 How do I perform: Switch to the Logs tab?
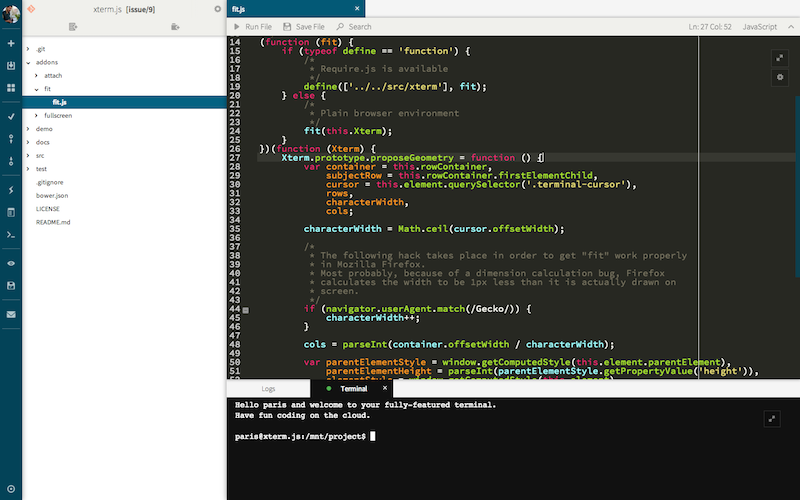[268, 388]
